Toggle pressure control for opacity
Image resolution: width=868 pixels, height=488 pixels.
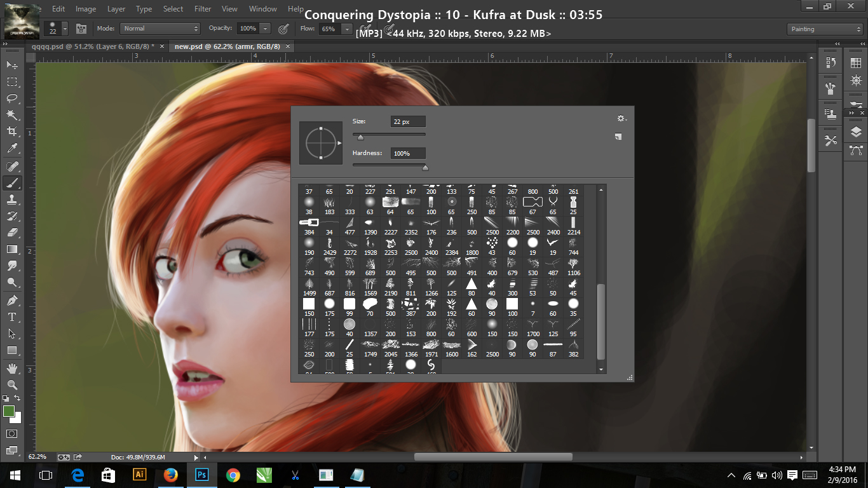point(283,29)
